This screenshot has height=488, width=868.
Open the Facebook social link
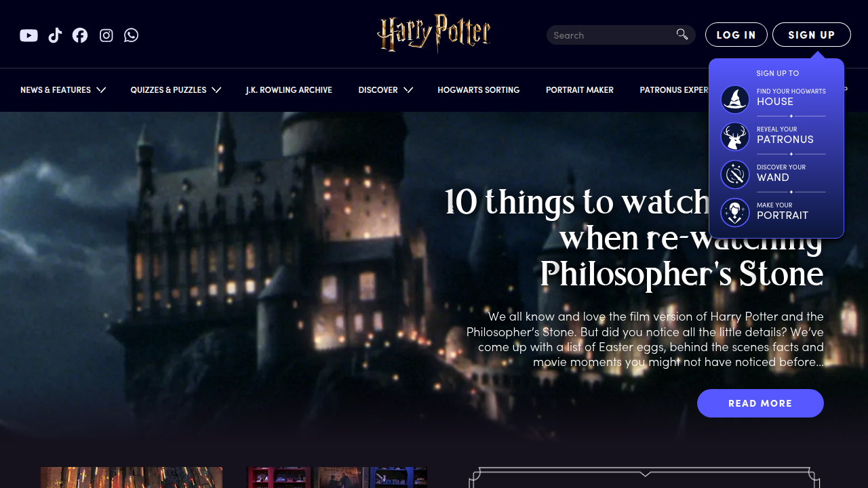click(80, 35)
